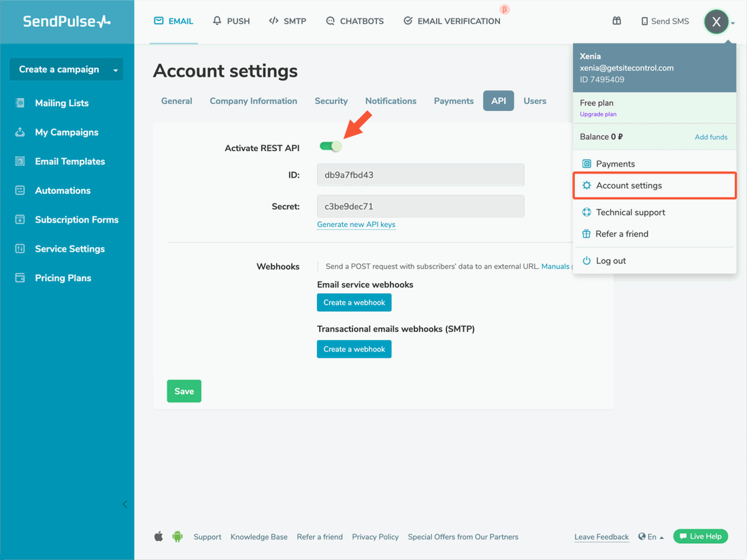Click the gift box icon in the header

616,21
